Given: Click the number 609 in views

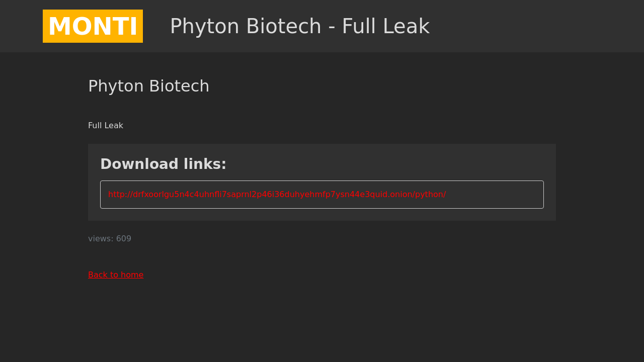Looking at the screenshot, I should coord(124,239).
